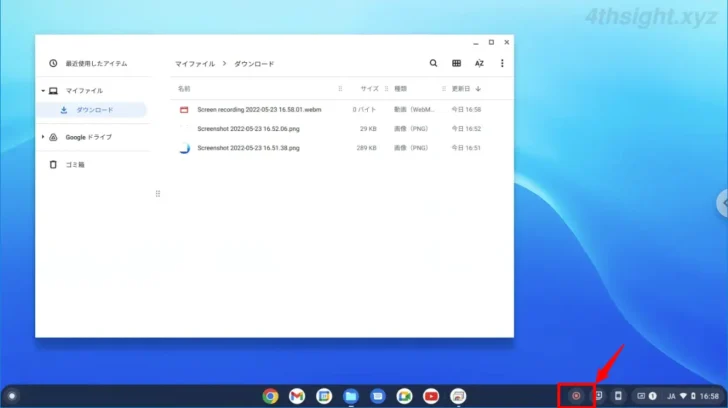Click the sidebar panel drag handle
This screenshot has height=408, width=728.
coord(158,194)
